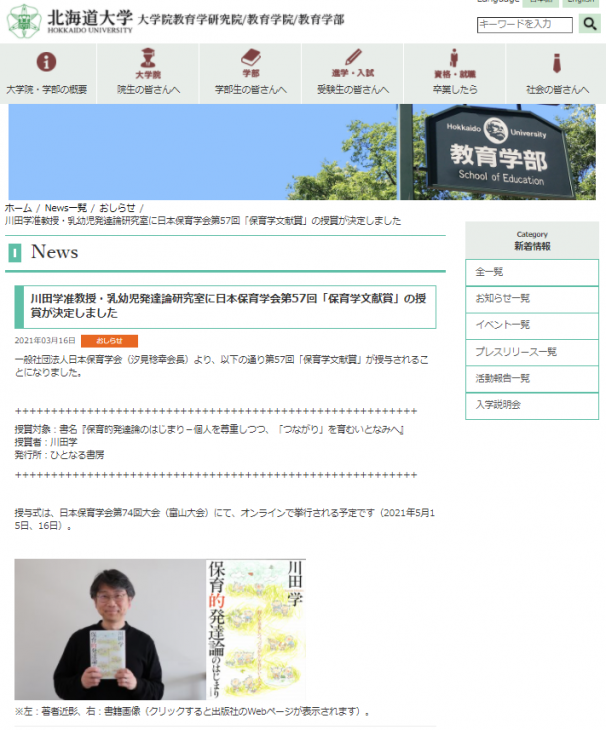Screen dimensions: 606x730
Task: Click the book icon above 学部生の皆さんへ
Action: coord(250,57)
